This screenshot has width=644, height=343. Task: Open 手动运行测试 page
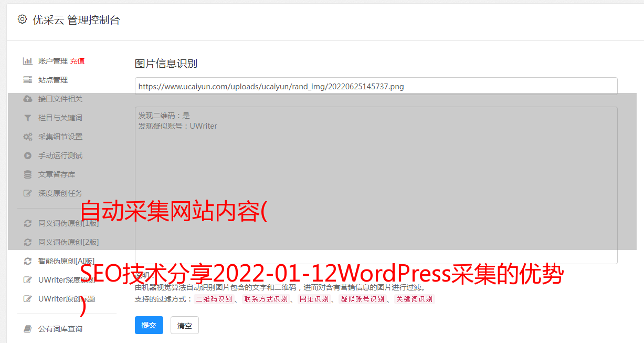[60, 155]
